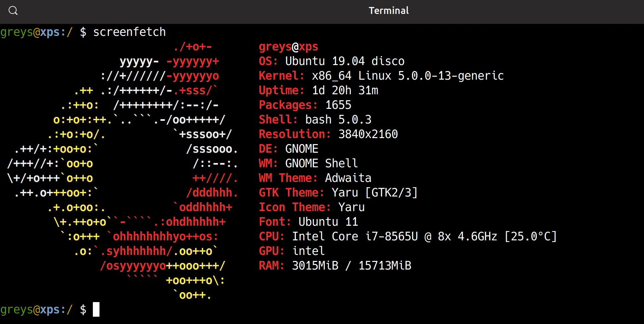The height and width of the screenshot is (324, 644).
Task: Click the shell value 'bash 5.0.3'
Action: point(338,120)
